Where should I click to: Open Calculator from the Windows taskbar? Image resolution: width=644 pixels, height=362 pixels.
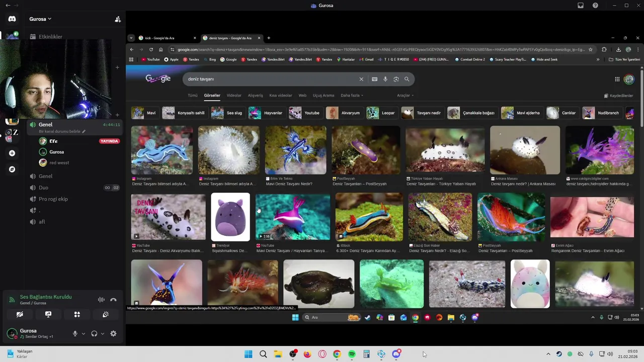366,354
